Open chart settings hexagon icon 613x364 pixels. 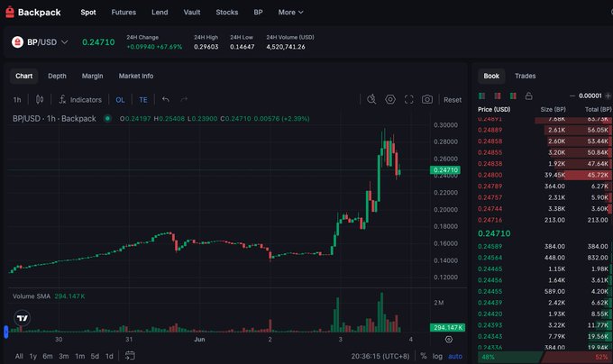390,99
